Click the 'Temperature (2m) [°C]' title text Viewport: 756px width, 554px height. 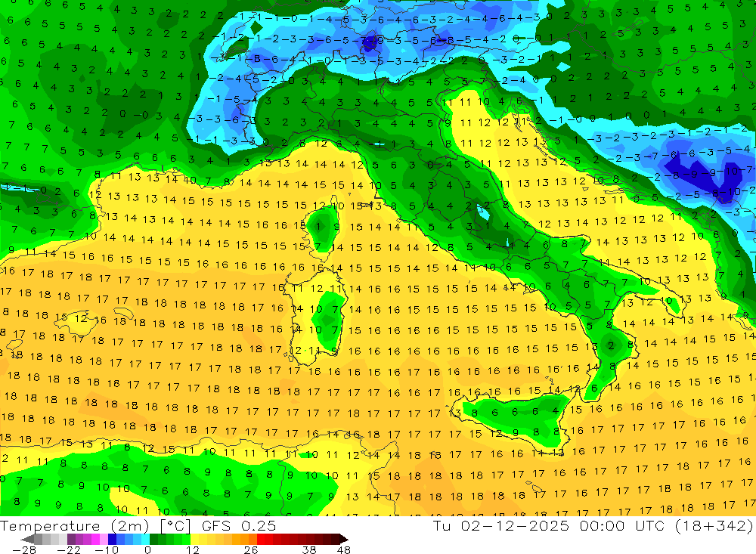95,526
